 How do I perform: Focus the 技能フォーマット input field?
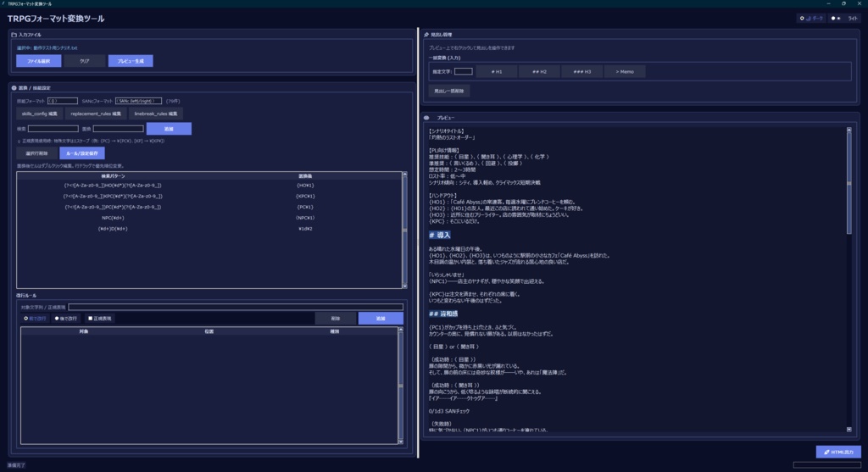(63, 101)
